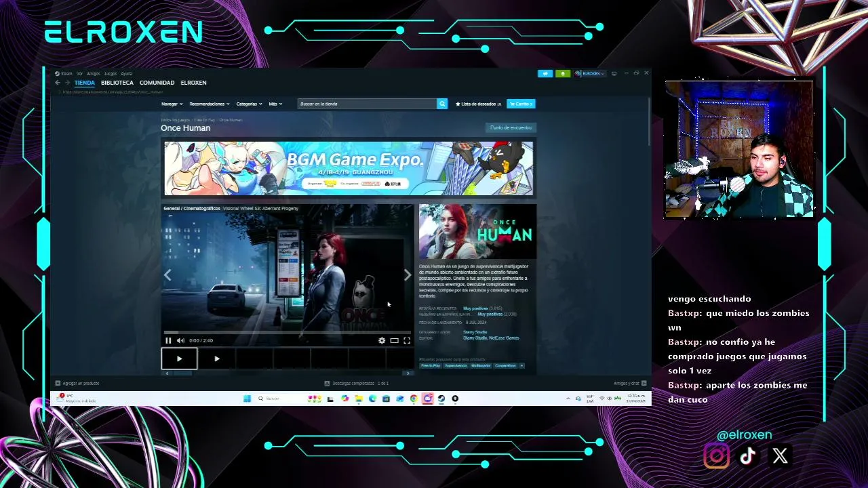Open the ELROXEN profile tab
The width and height of the screenshot is (868, 488).
(x=193, y=83)
